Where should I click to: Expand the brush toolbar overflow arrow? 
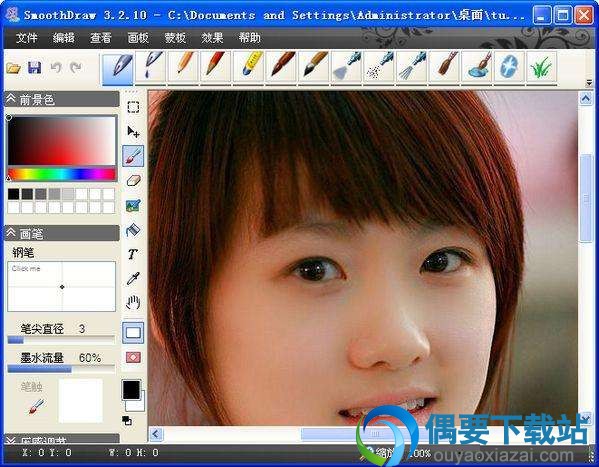589,82
